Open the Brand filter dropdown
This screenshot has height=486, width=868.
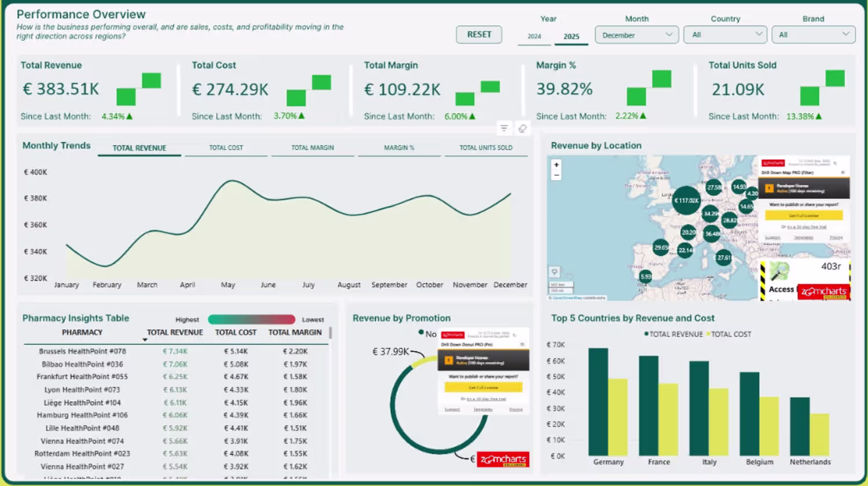[x=813, y=35]
